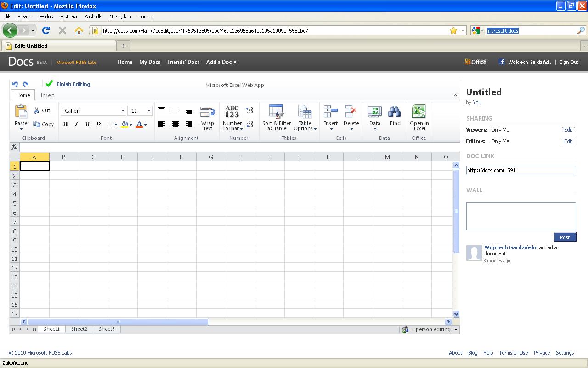The height and width of the screenshot is (368, 588).
Task: Go back to previous page
Action: tap(10, 30)
